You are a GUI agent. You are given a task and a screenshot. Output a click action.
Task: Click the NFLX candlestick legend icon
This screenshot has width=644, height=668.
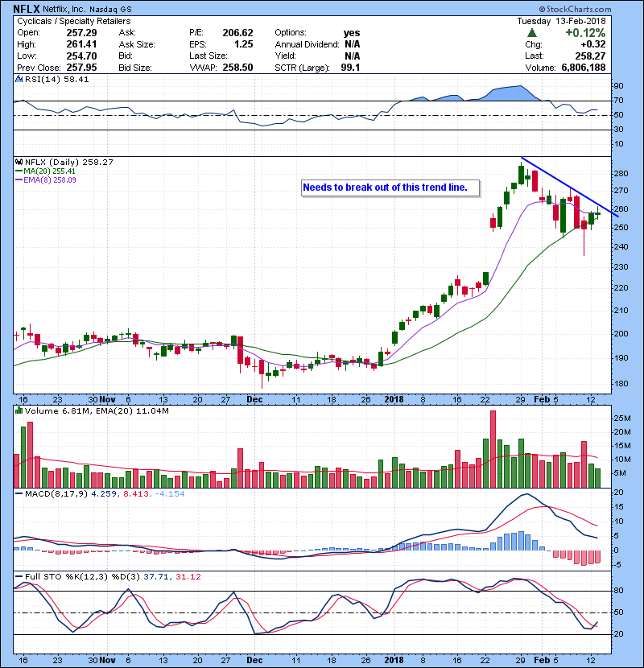19,162
